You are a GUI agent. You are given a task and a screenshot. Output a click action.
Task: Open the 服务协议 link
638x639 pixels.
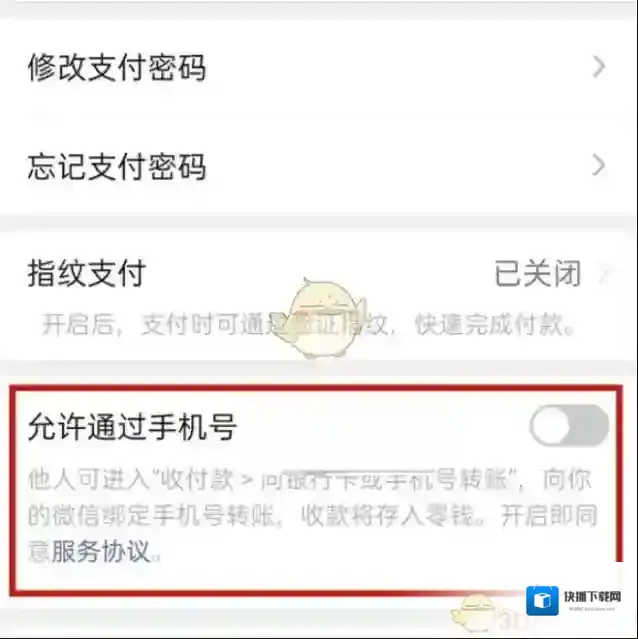(100, 551)
